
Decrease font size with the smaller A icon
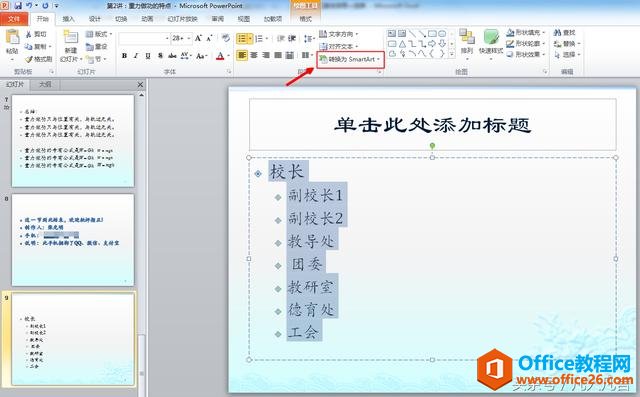[x=209, y=38]
